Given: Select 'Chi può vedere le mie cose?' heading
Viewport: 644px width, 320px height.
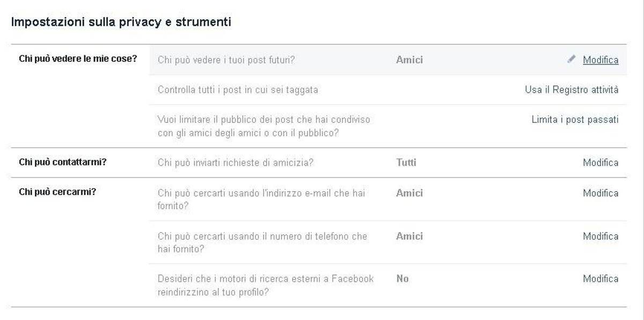Looking at the screenshot, I should [78, 59].
